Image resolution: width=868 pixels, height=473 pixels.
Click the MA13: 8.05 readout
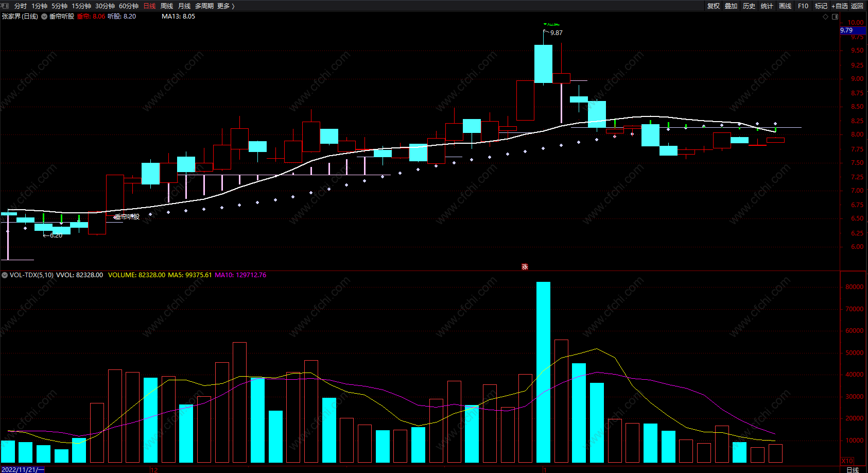(x=178, y=16)
